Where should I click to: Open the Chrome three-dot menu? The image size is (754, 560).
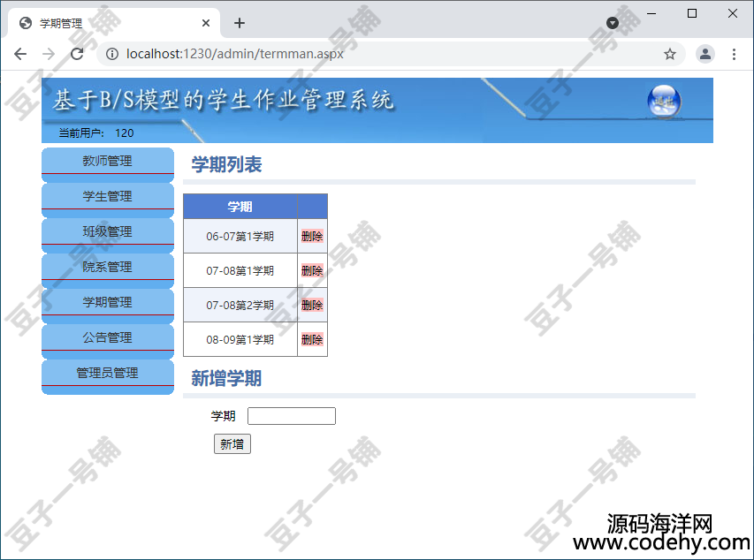[x=734, y=54]
